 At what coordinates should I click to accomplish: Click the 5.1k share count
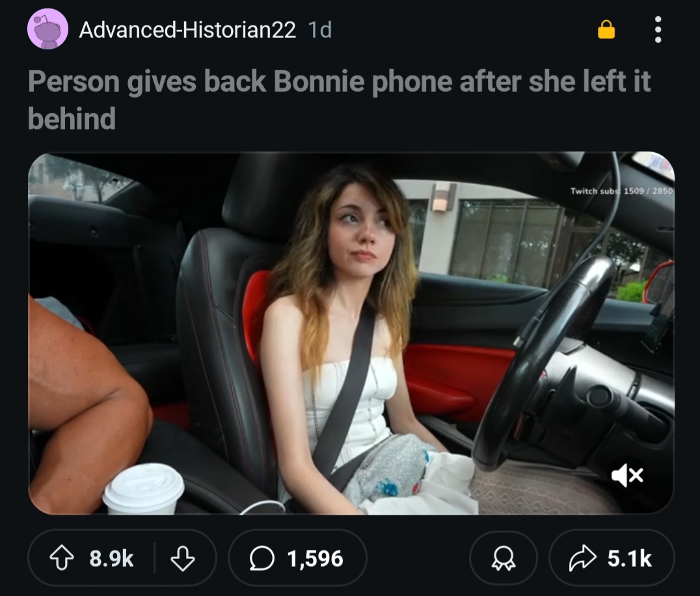point(630,558)
